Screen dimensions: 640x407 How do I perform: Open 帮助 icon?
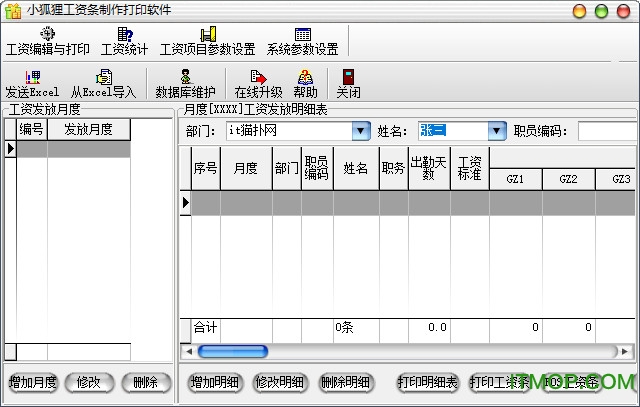pos(305,84)
